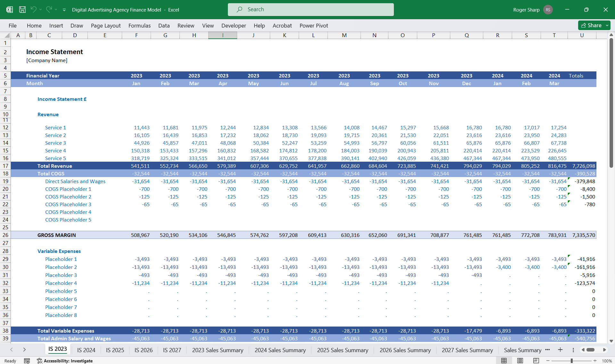Switch to Page Layout view in status bar
The height and width of the screenshot is (364, 615).
520,360
